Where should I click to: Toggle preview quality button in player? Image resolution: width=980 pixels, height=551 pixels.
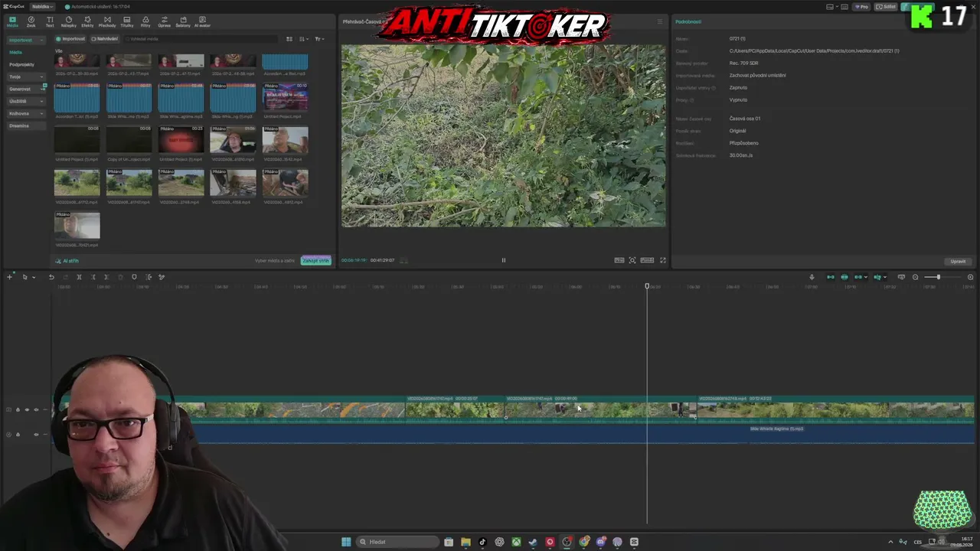(x=619, y=260)
